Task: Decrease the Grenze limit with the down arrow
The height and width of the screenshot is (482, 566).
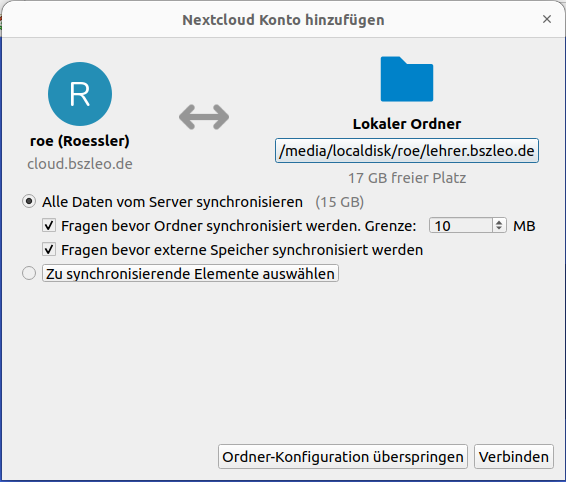Action: pyautogui.click(x=499, y=229)
